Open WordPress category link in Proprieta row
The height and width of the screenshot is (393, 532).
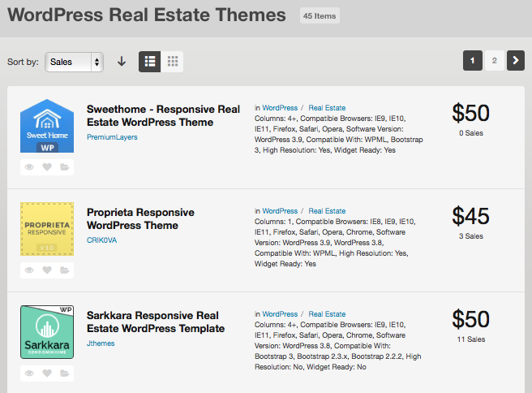pyautogui.click(x=280, y=211)
